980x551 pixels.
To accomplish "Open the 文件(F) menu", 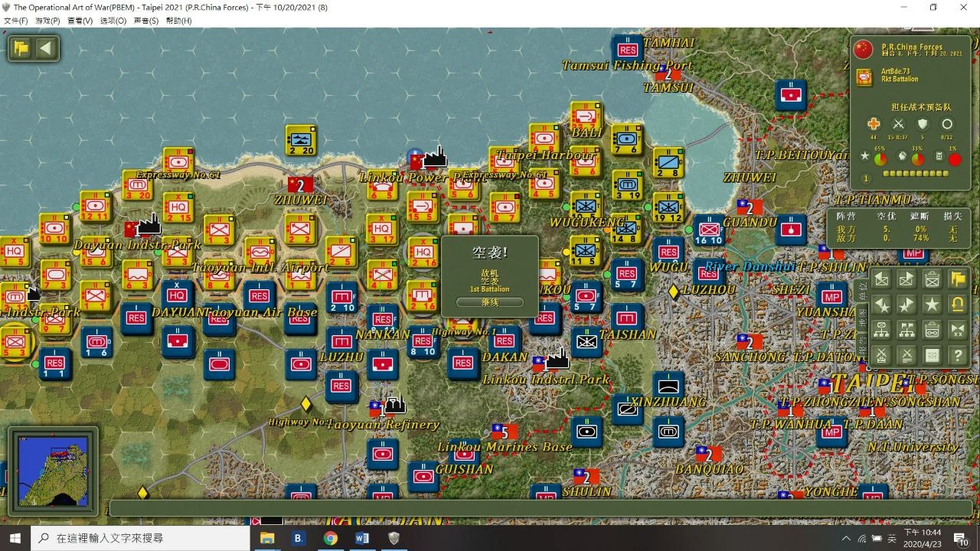I will tap(16, 21).
